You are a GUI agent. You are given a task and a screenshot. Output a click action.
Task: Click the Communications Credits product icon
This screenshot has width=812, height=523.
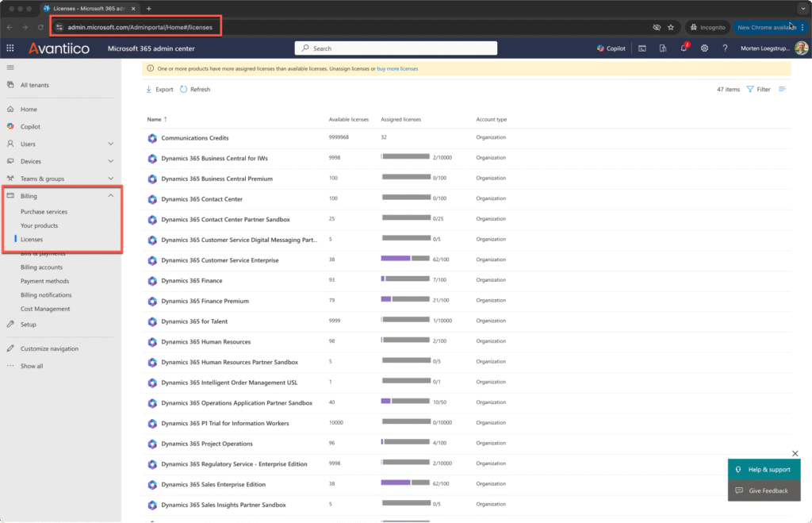pyautogui.click(x=152, y=138)
